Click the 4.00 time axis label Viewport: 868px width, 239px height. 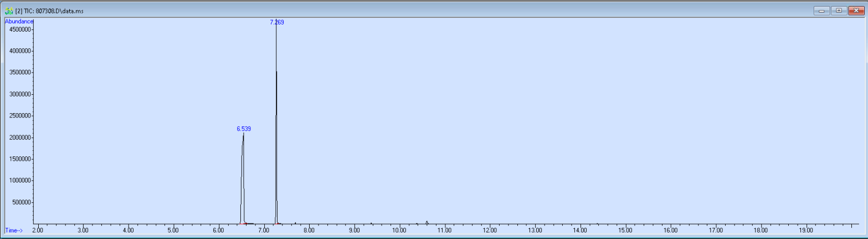tap(128, 230)
